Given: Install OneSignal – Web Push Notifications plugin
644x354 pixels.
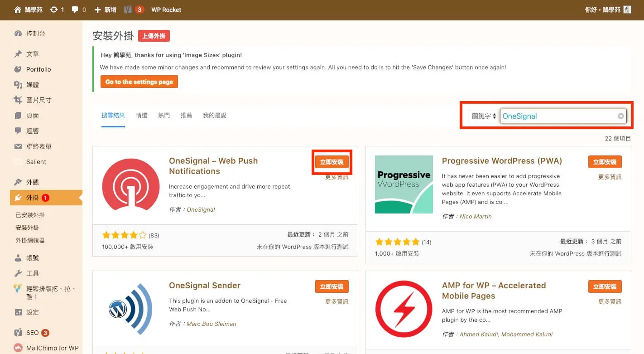Looking at the screenshot, I should [x=332, y=162].
